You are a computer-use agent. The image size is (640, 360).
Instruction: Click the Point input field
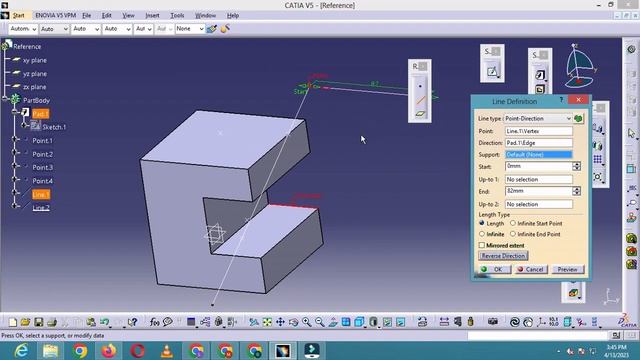click(x=538, y=131)
